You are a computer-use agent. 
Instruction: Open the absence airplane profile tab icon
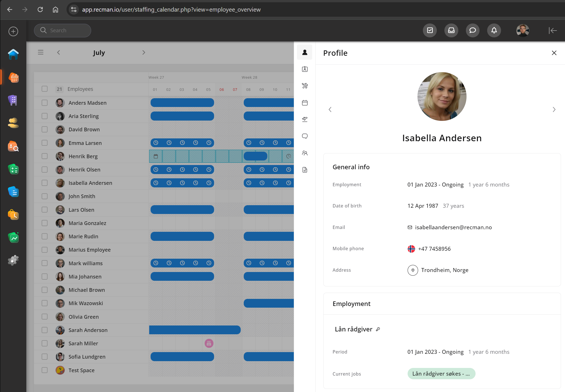305,119
